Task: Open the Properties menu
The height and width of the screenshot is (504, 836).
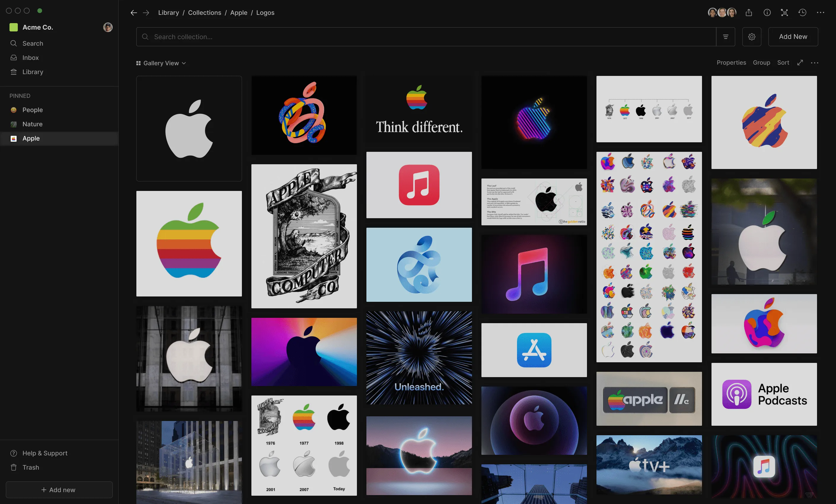Action: (x=731, y=63)
